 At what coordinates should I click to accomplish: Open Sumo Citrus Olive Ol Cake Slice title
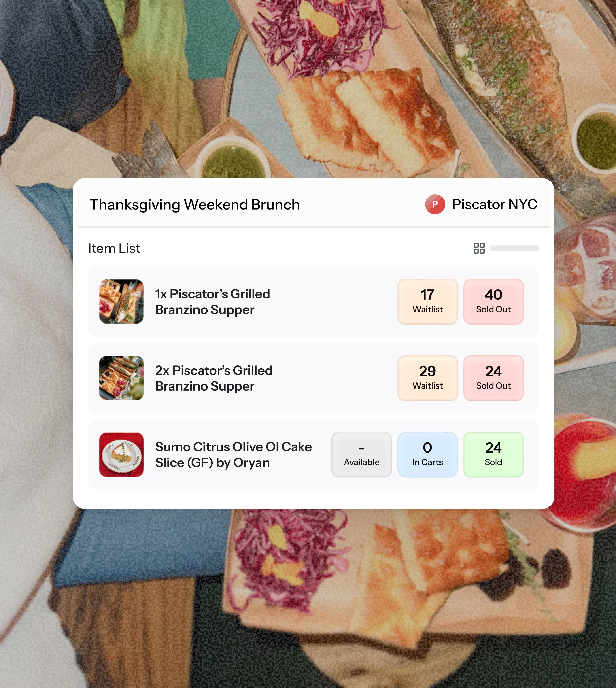click(x=234, y=455)
